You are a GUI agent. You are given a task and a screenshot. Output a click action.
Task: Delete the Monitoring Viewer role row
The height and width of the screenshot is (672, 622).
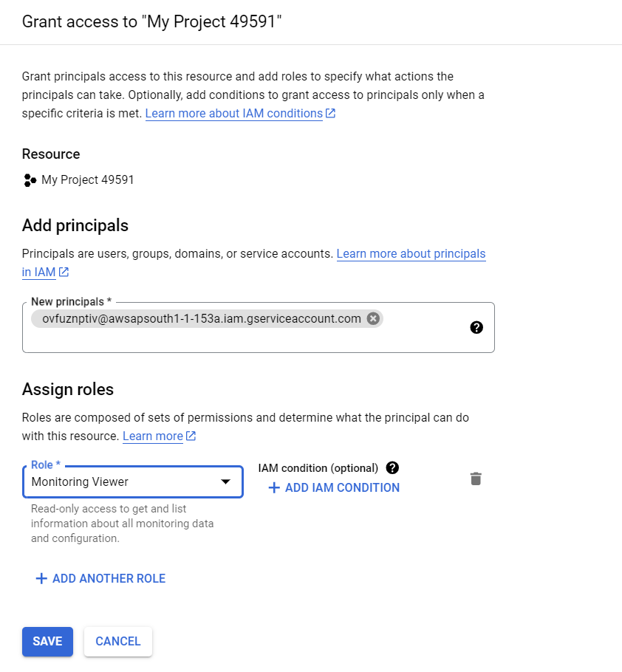click(x=476, y=479)
